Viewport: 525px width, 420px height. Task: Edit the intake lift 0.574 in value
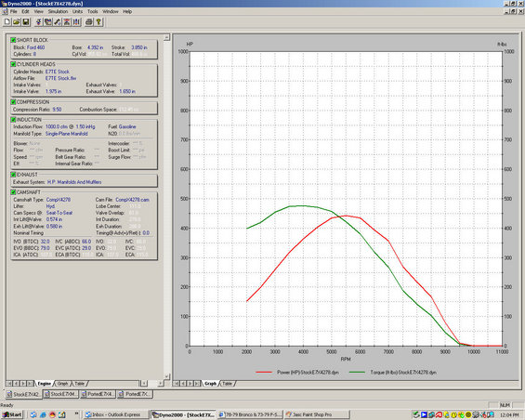click(x=54, y=219)
